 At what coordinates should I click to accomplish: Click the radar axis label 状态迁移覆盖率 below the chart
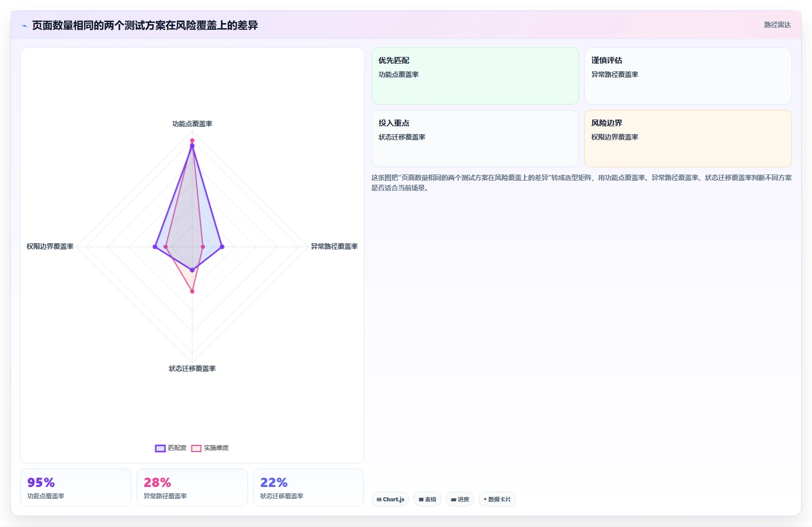[x=192, y=368]
